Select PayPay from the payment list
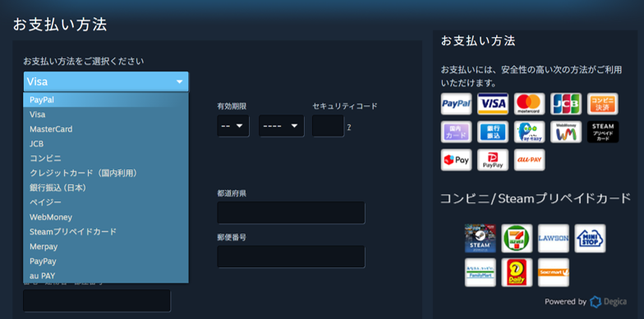Viewport: 644px width, 319px height. pyautogui.click(x=106, y=261)
